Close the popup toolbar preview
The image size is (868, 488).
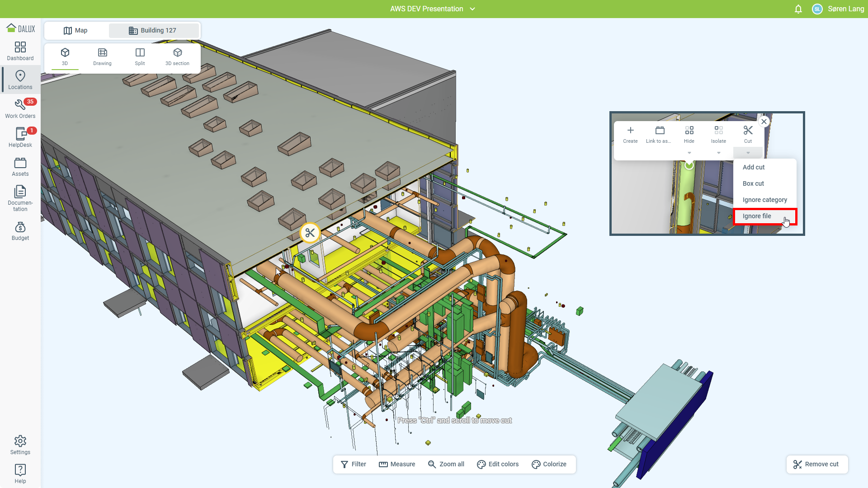click(764, 122)
